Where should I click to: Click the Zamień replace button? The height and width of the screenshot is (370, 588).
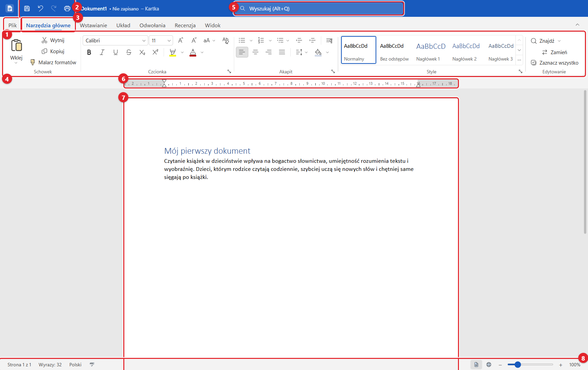(x=554, y=52)
